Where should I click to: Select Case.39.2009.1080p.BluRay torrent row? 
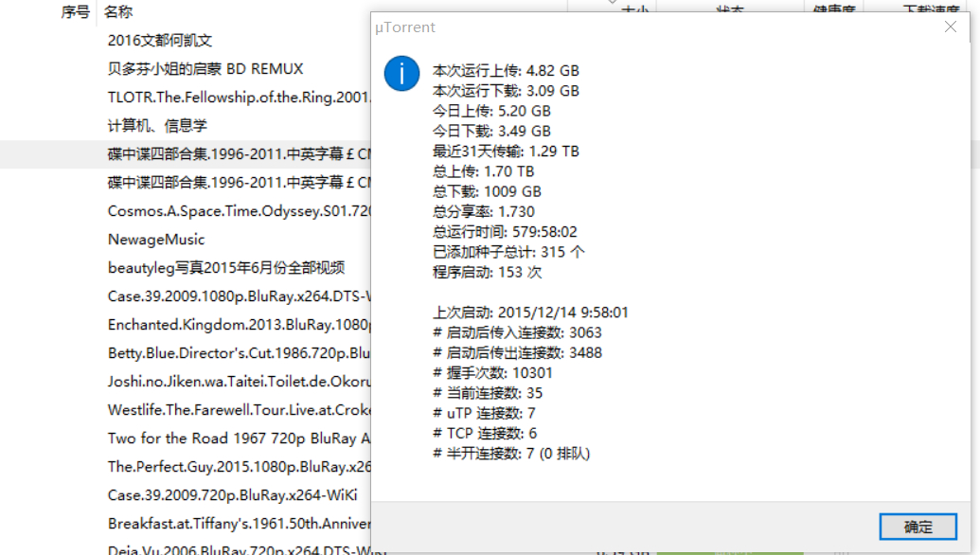240,296
